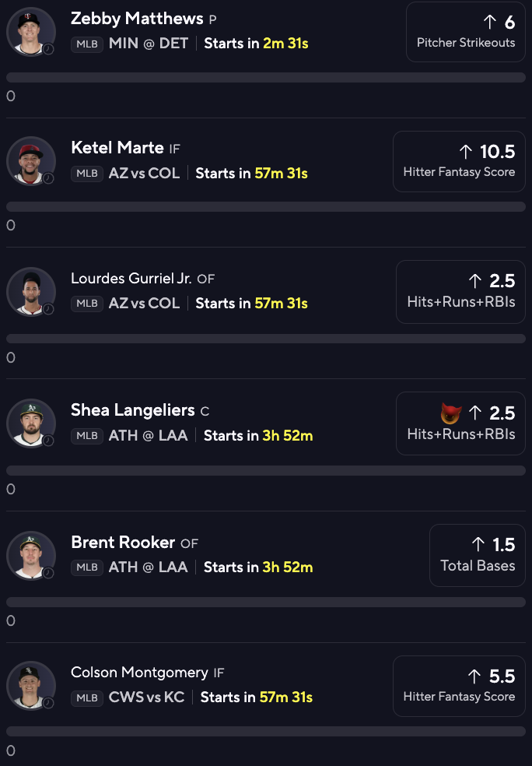This screenshot has height=766, width=532.
Task: Click the MLB tag next to MIN @ DET
Action: [x=87, y=44]
